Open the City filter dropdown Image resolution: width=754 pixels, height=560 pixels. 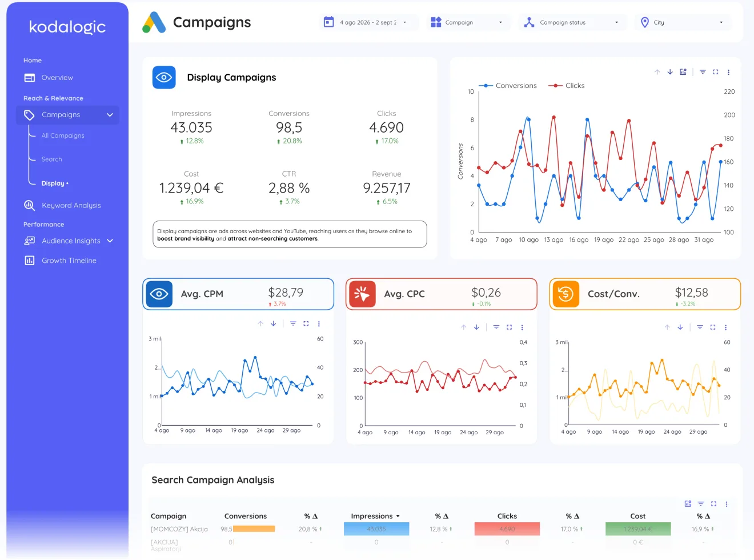tap(721, 22)
